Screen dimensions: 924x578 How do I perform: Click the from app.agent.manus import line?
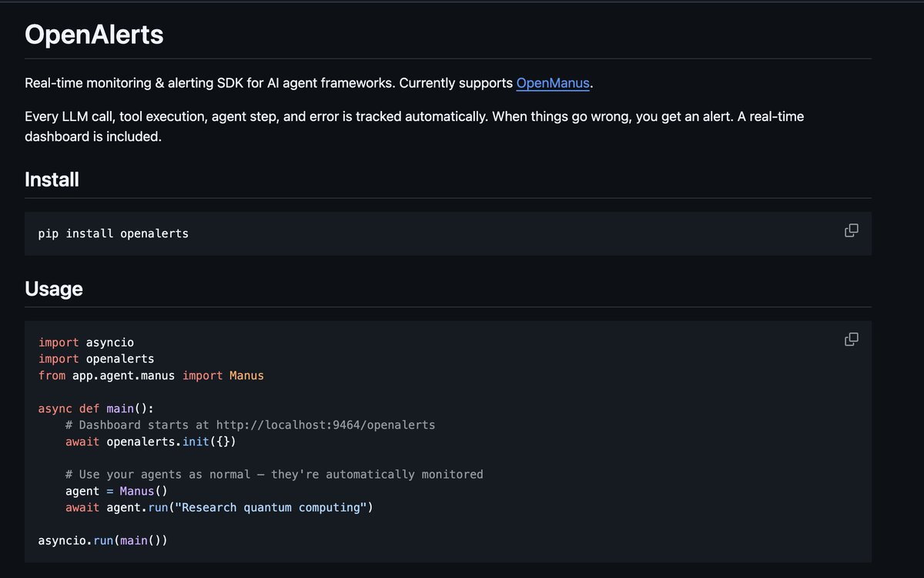(151, 376)
